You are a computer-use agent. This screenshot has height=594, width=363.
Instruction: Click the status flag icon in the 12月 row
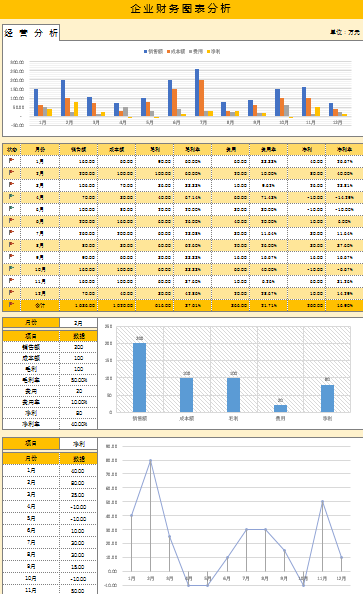[x=12, y=292]
